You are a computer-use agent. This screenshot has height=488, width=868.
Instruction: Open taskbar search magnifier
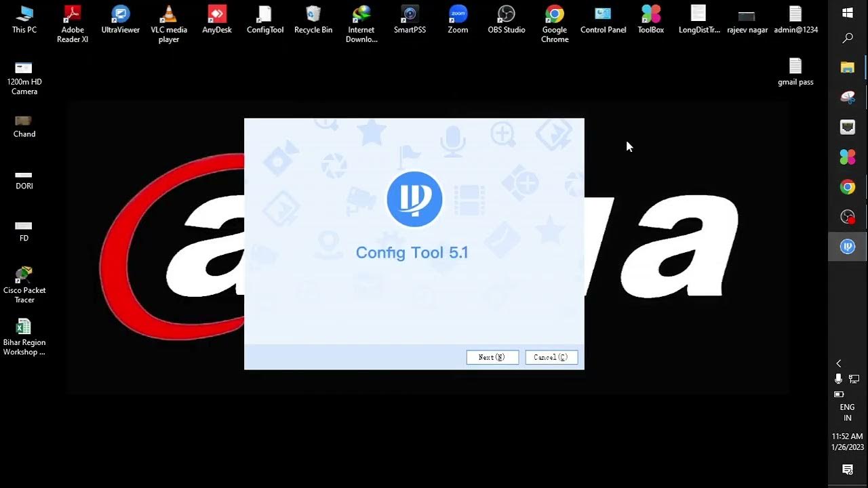[848, 39]
